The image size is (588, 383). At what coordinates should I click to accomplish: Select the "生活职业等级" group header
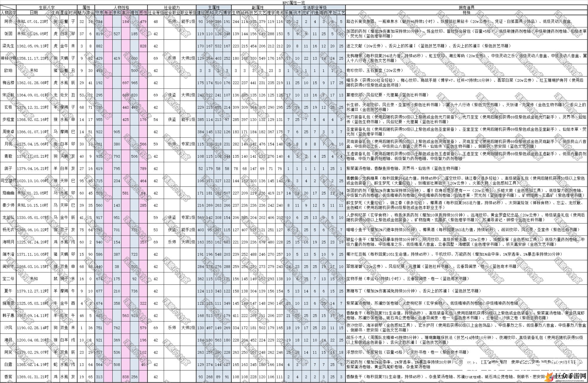tap(315, 7)
